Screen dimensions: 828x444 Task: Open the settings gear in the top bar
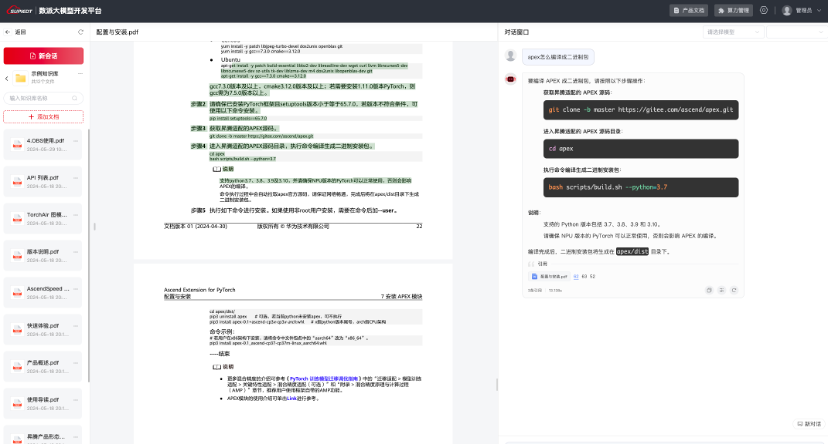pyautogui.click(x=764, y=10)
